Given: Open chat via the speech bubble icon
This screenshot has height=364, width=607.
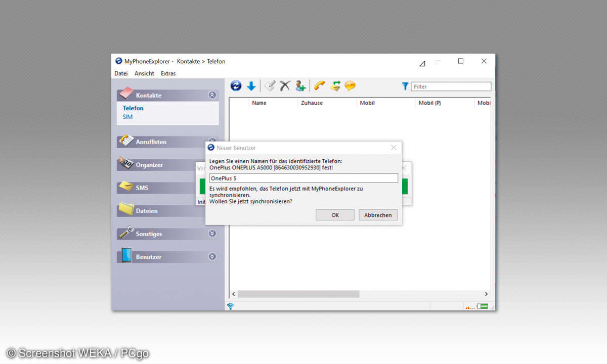Looking at the screenshot, I should tap(350, 86).
